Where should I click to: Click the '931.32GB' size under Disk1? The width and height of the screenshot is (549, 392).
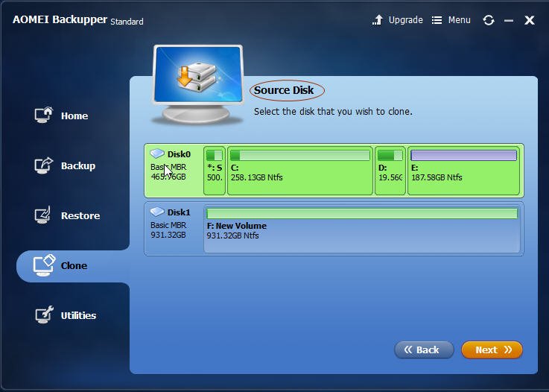(168, 235)
